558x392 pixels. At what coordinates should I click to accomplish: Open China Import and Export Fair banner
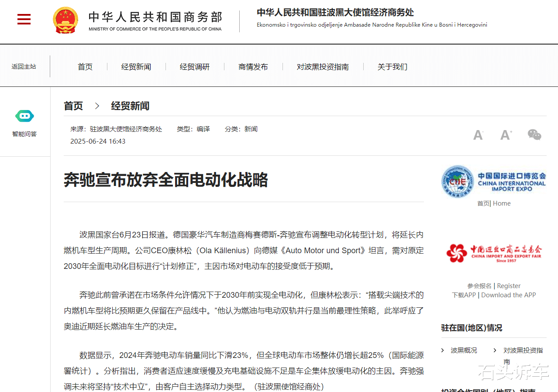pyautogui.click(x=494, y=254)
